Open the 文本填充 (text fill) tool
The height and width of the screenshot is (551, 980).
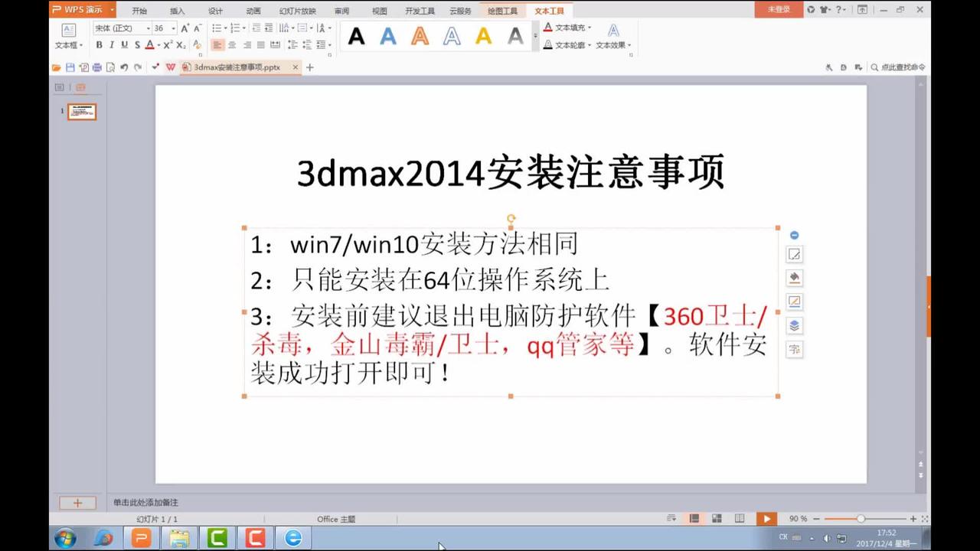[567, 28]
